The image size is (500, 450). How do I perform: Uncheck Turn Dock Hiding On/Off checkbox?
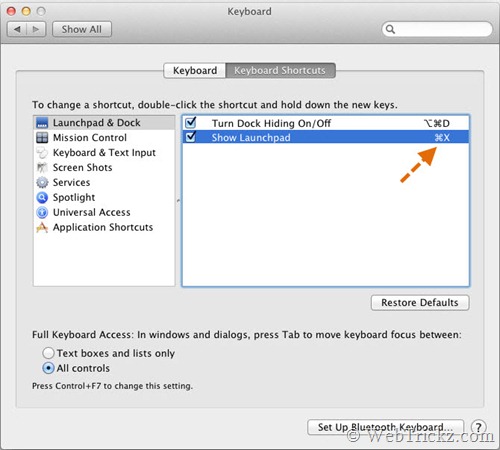tap(191, 123)
